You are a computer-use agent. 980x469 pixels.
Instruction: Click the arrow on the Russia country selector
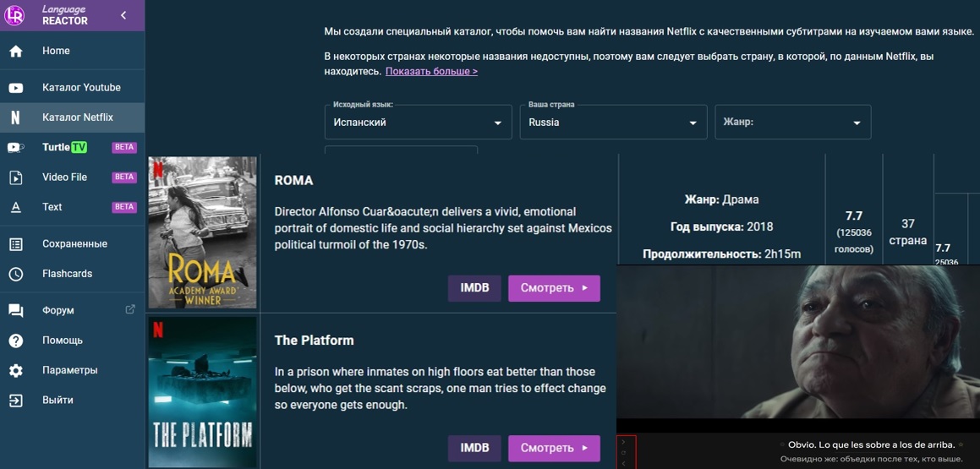[693, 123]
